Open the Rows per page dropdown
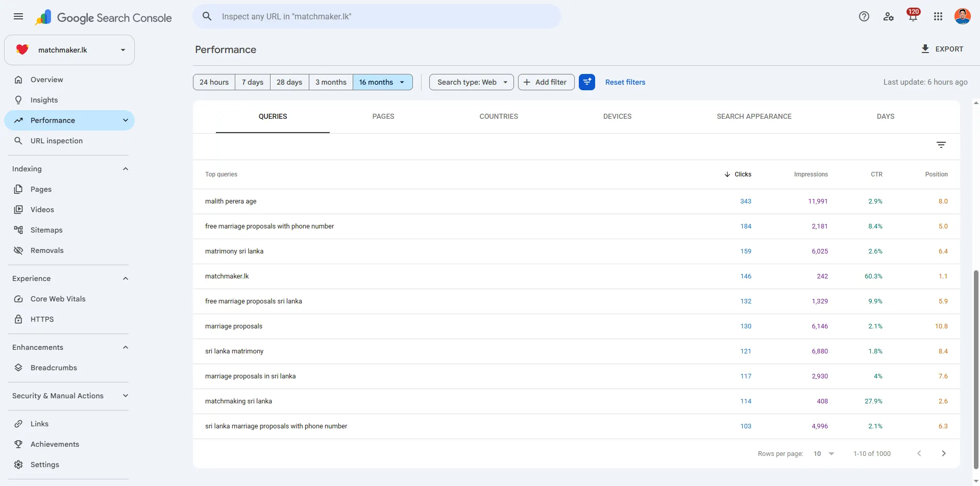 (824, 454)
